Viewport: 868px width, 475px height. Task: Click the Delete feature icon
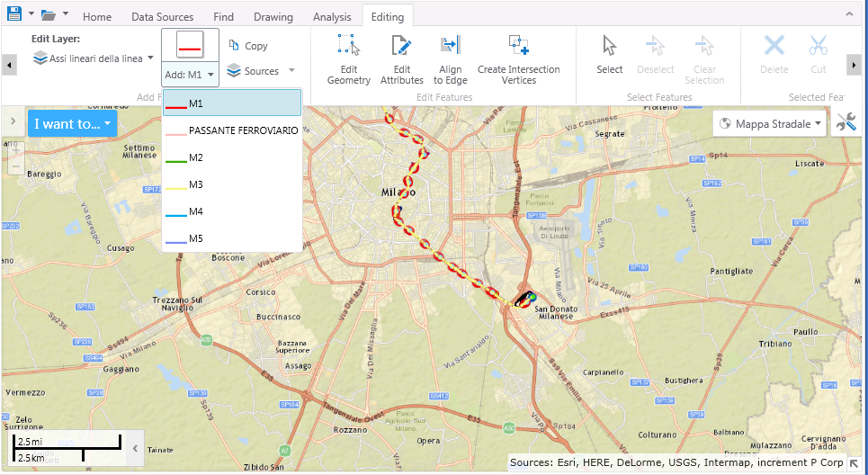(774, 55)
